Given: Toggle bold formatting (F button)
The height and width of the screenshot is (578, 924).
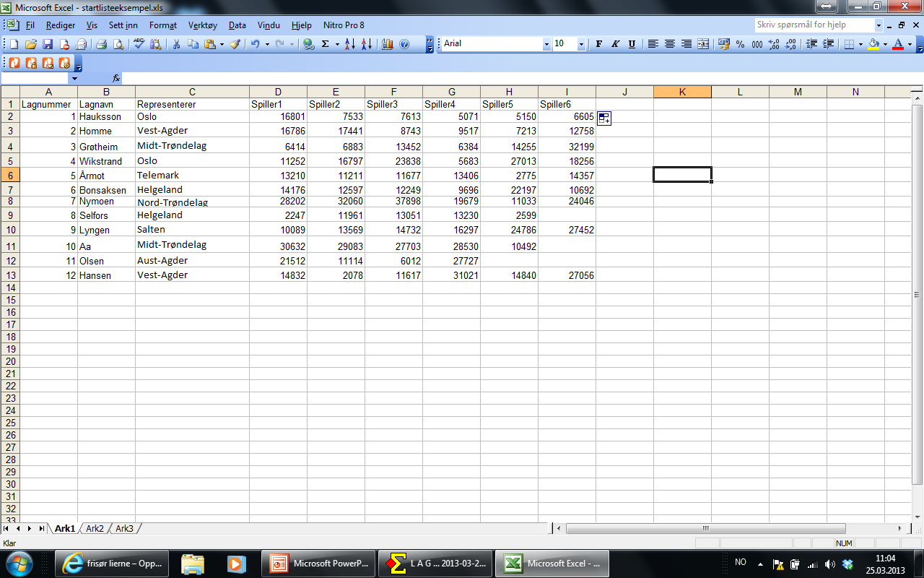Looking at the screenshot, I should coord(598,44).
